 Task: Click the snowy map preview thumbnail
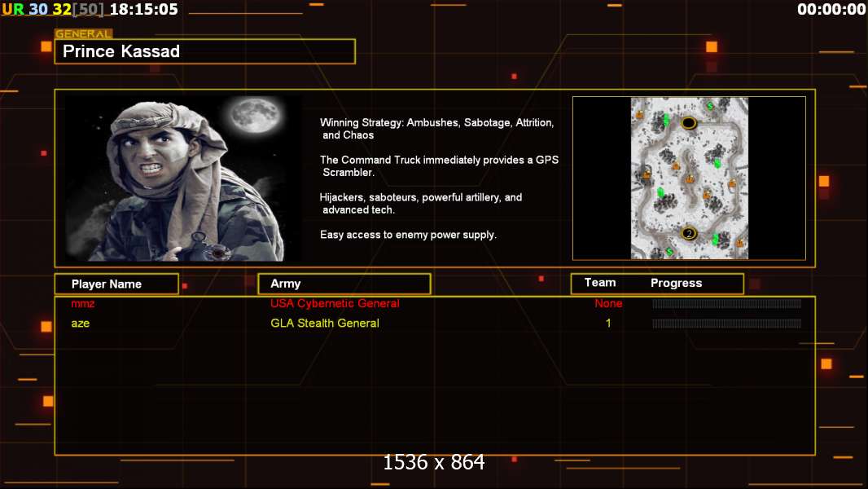tap(689, 178)
